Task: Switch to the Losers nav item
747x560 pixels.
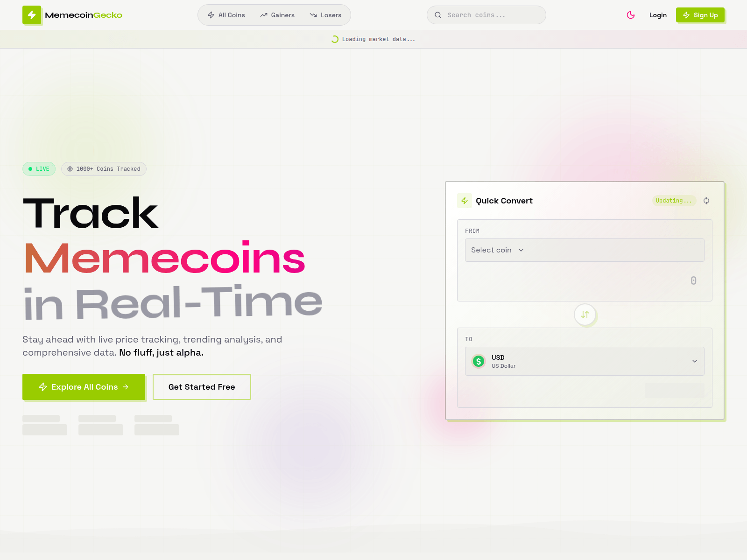Action: point(325,15)
